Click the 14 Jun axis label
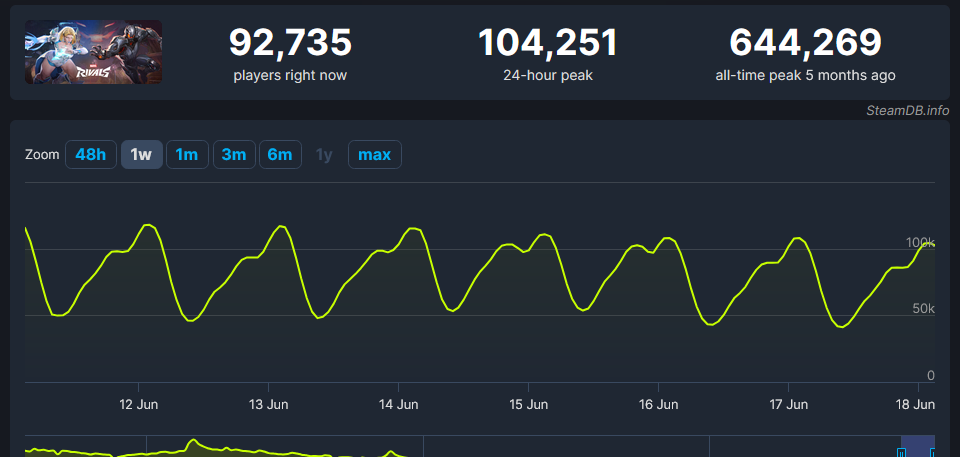Viewport: 960px width, 457px height. coord(399,405)
